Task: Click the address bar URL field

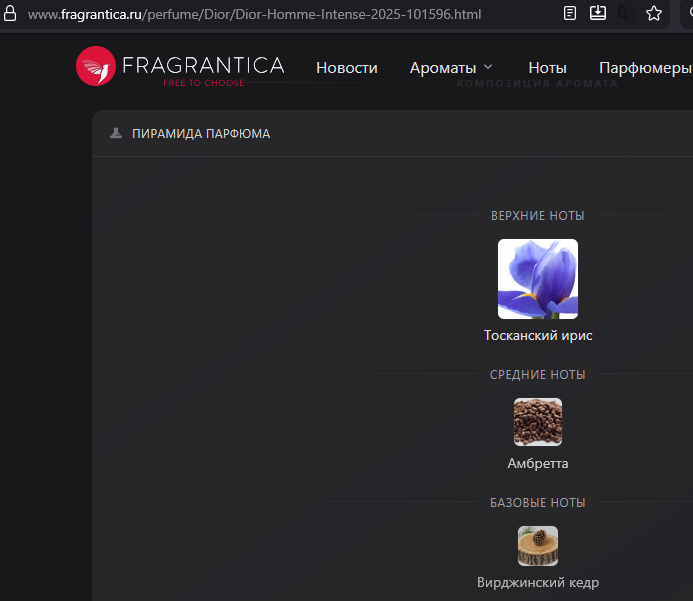Action: click(x=255, y=14)
